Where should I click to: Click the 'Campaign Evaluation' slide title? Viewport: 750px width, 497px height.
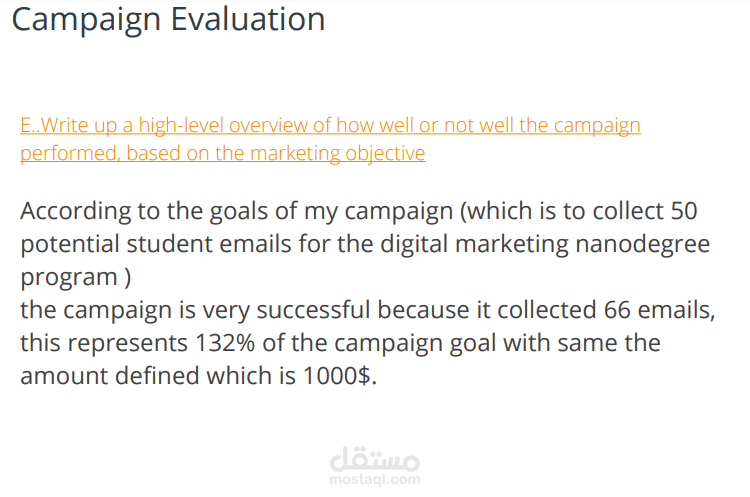pos(168,19)
